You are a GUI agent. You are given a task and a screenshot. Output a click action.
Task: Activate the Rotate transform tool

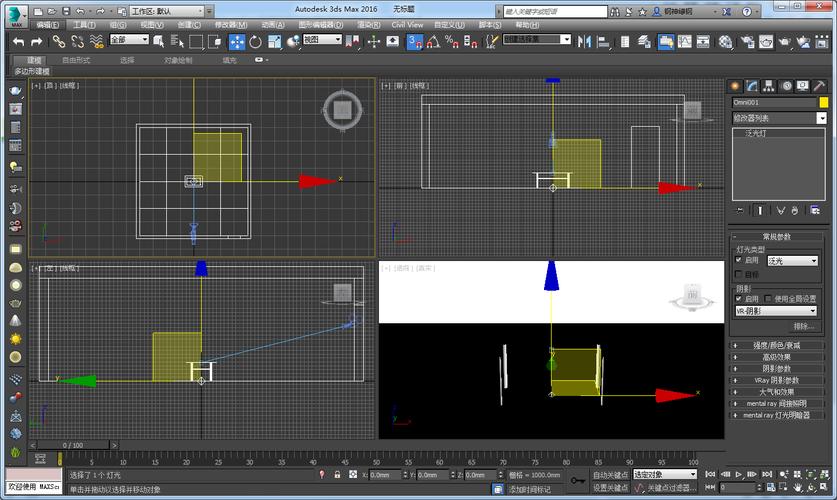tap(255, 41)
